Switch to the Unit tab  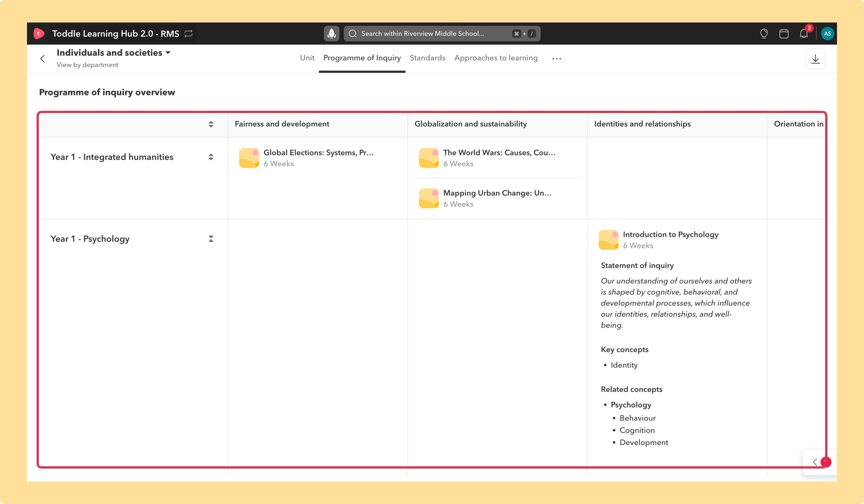(x=307, y=58)
